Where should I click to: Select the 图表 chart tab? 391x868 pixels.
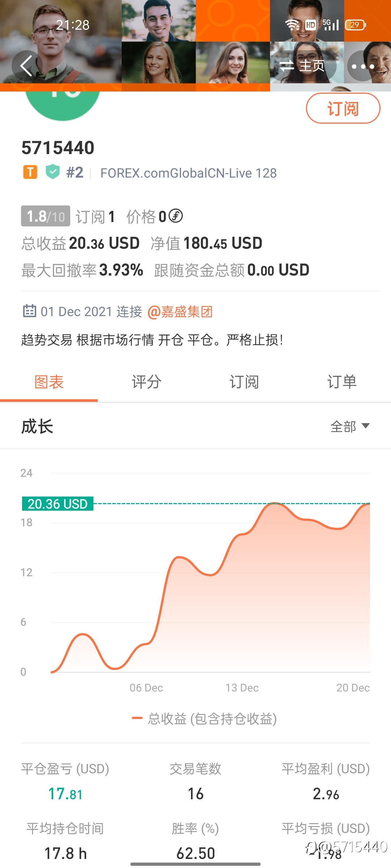(x=49, y=382)
